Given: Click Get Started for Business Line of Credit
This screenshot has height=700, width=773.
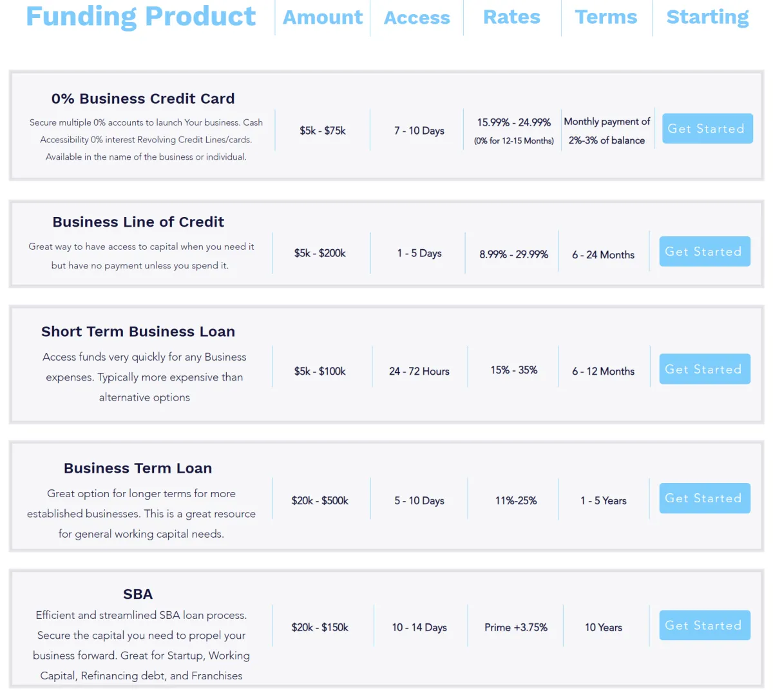Looking at the screenshot, I should point(705,251).
